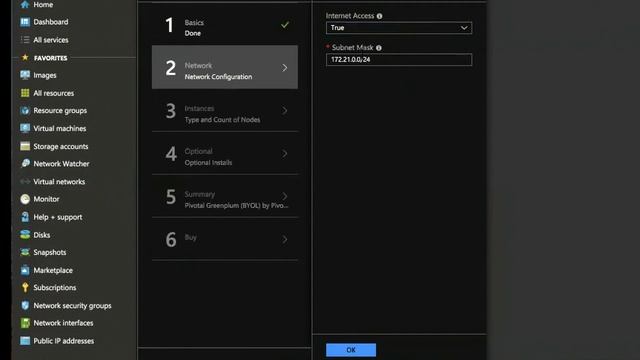
Task: Click the Public IP addresses icon
Action: coord(25,341)
